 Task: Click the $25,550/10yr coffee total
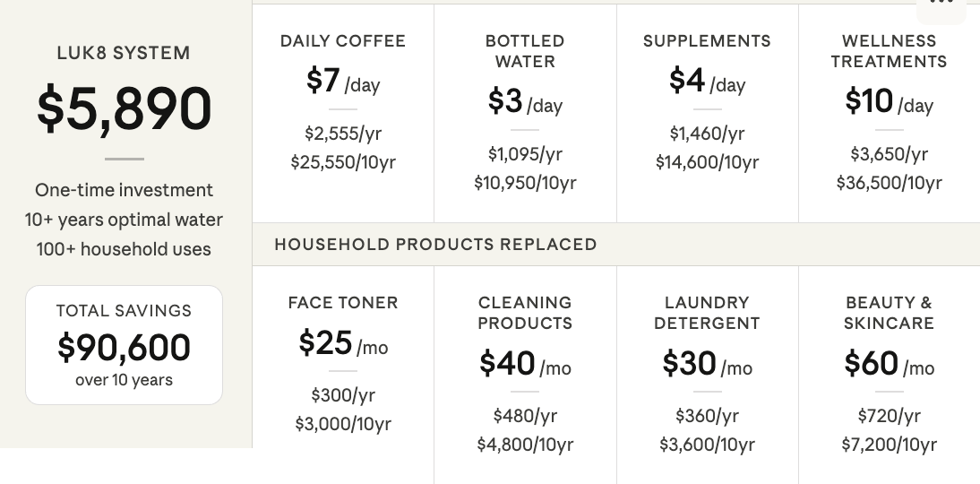[x=343, y=162]
